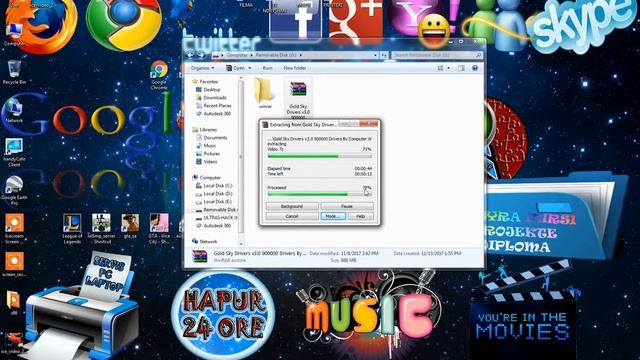Click the Explorer Help question mark icon
Screen dimensions: 640x360
475,68
